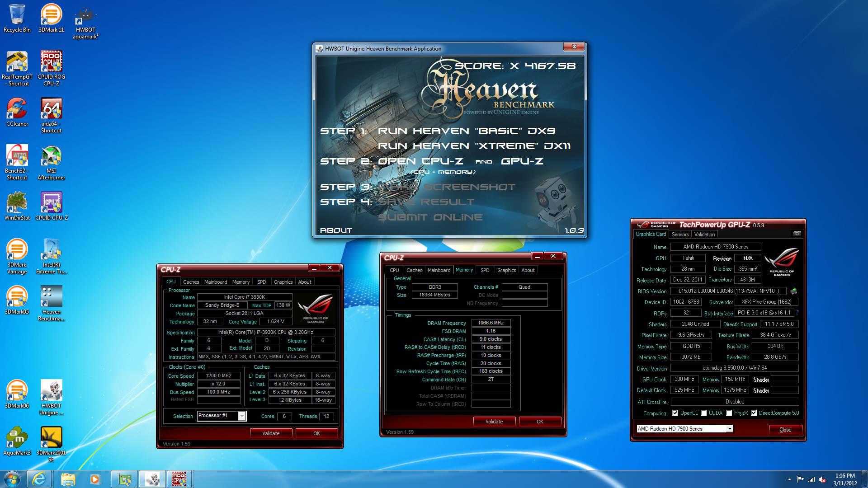The image size is (868, 488).
Task: Click the Bus Interface question mark in GPU-Z
Action: tap(797, 313)
